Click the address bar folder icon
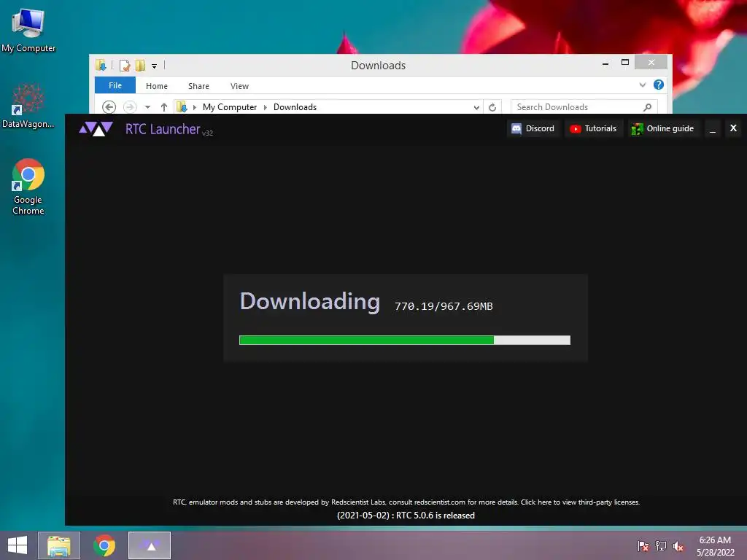 click(182, 107)
